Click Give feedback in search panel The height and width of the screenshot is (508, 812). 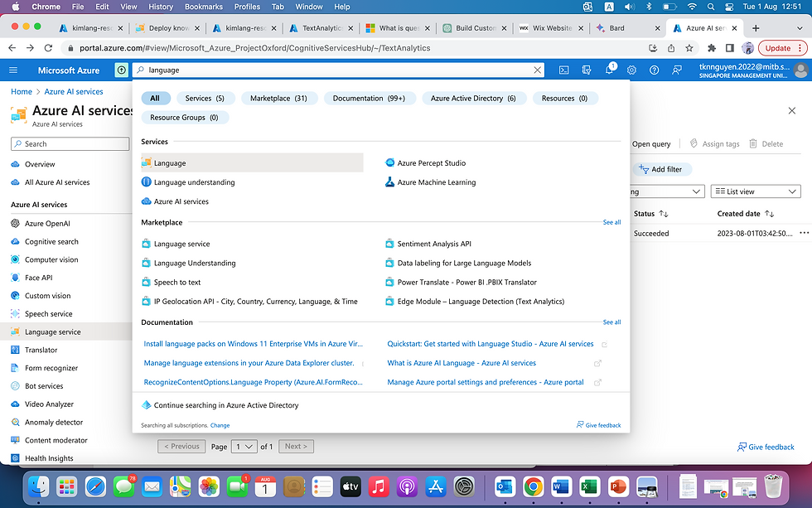pyautogui.click(x=598, y=425)
